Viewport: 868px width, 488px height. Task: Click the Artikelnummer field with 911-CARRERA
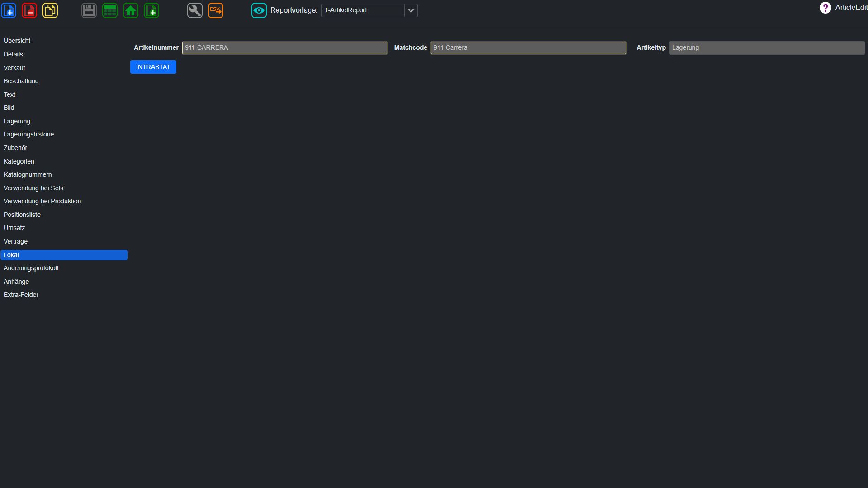pos(285,48)
